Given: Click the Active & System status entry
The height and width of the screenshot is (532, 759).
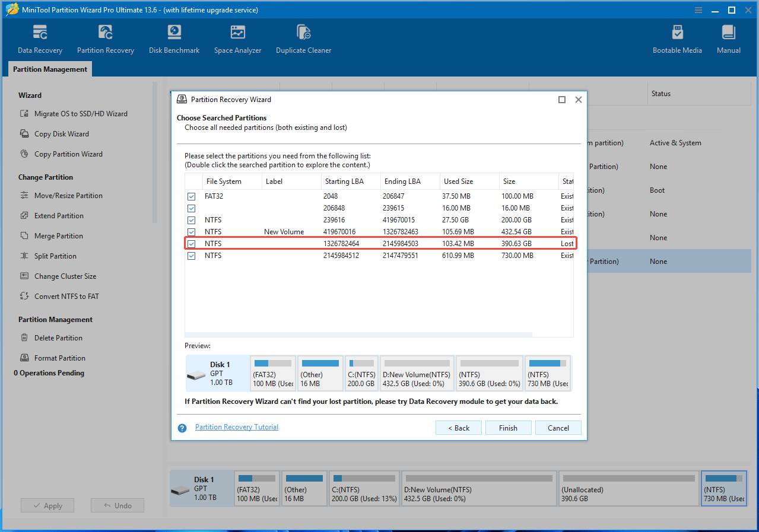Looking at the screenshot, I should (675, 143).
